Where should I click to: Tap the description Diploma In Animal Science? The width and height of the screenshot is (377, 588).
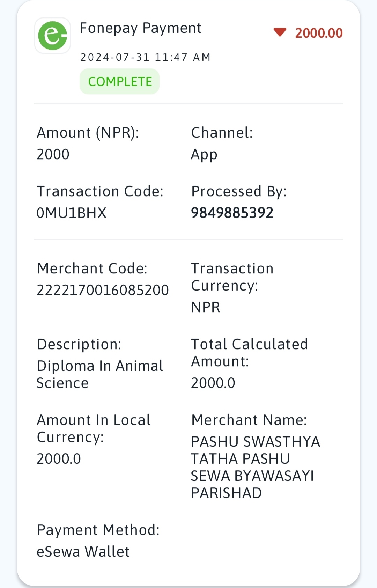pos(100,374)
